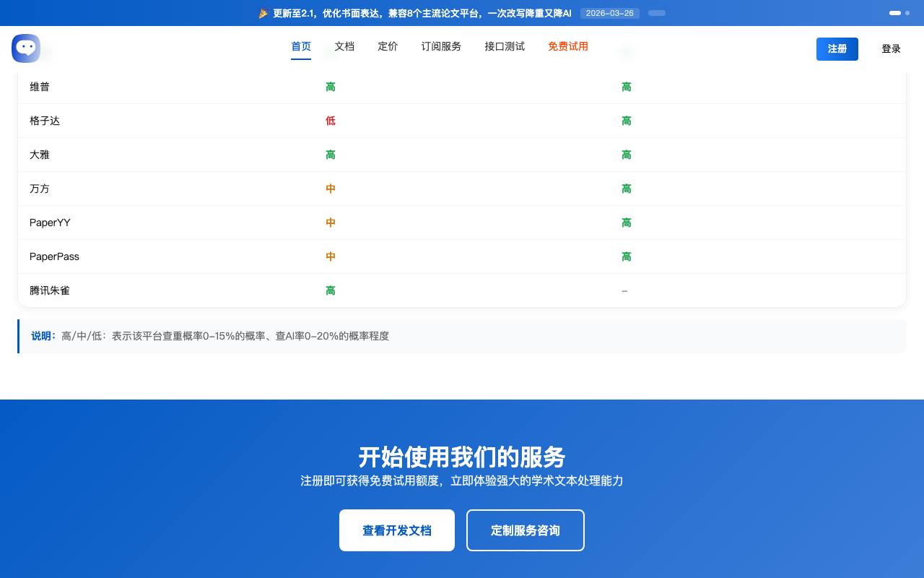Click the 定制服务咨询 button
Image resolution: width=924 pixels, height=578 pixels.
[x=526, y=530]
